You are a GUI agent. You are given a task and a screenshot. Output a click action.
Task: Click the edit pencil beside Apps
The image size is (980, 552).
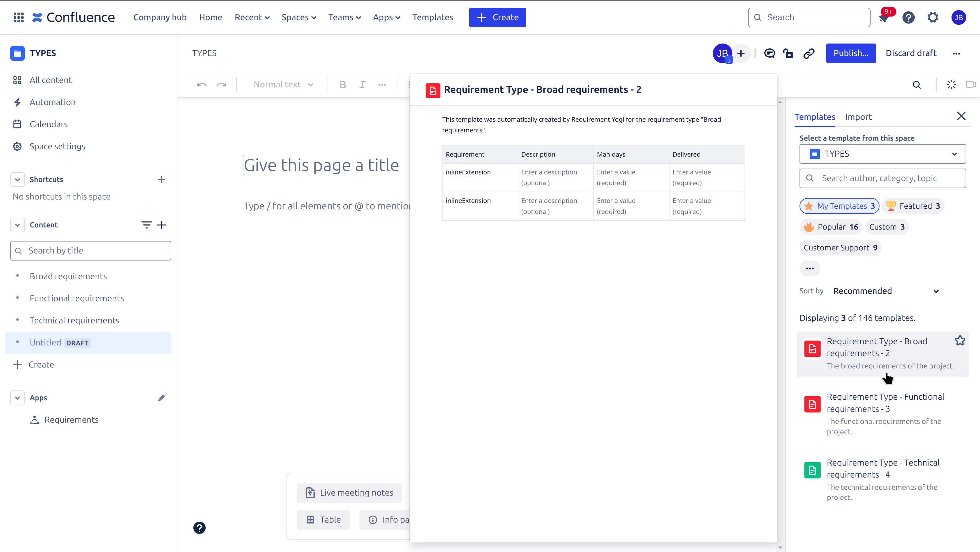[x=161, y=398]
